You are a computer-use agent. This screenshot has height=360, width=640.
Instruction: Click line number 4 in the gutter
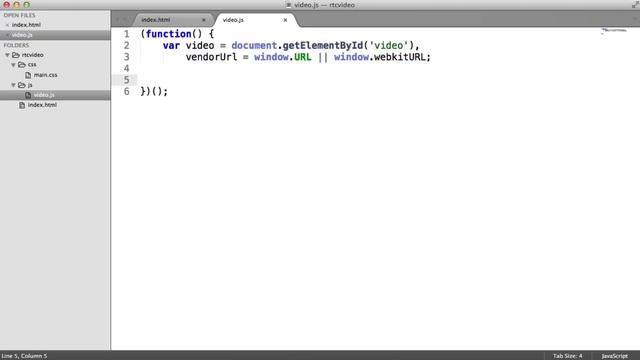[x=127, y=68]
